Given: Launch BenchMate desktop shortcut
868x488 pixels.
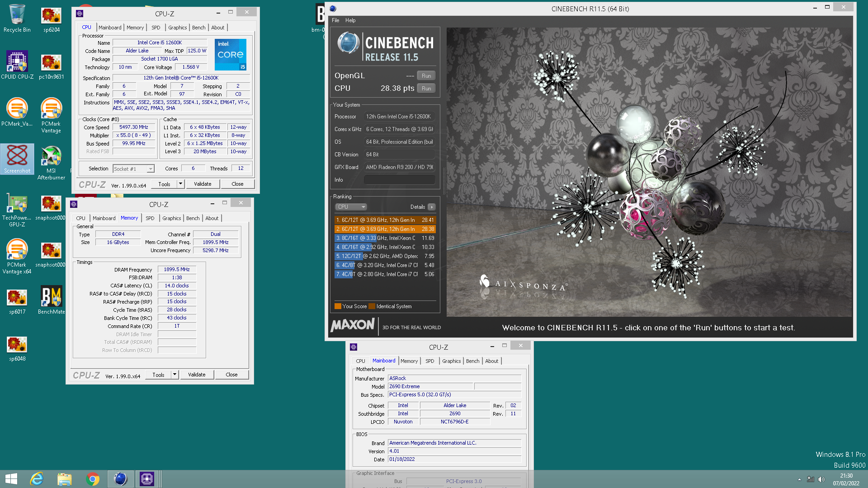Looking at the screenshot, I should coord(51,300).
